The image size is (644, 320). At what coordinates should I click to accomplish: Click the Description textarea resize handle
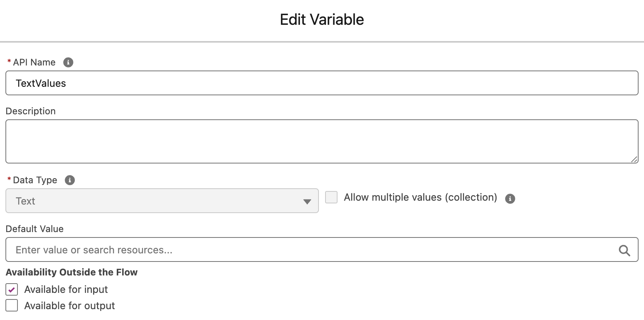(635, 159)
